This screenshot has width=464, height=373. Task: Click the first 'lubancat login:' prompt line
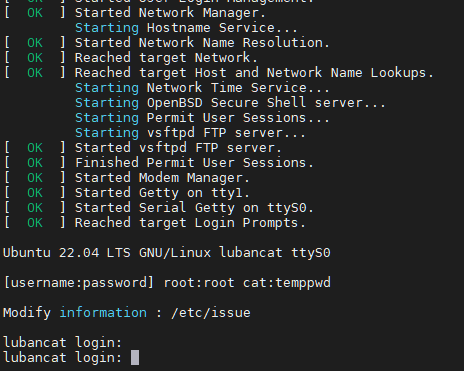[62, 343]
